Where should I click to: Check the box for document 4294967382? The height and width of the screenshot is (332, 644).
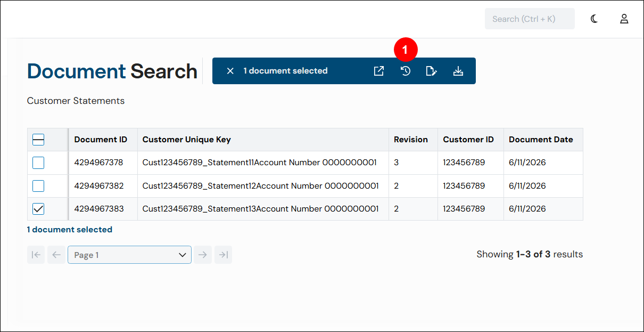[x=38, y=186]
